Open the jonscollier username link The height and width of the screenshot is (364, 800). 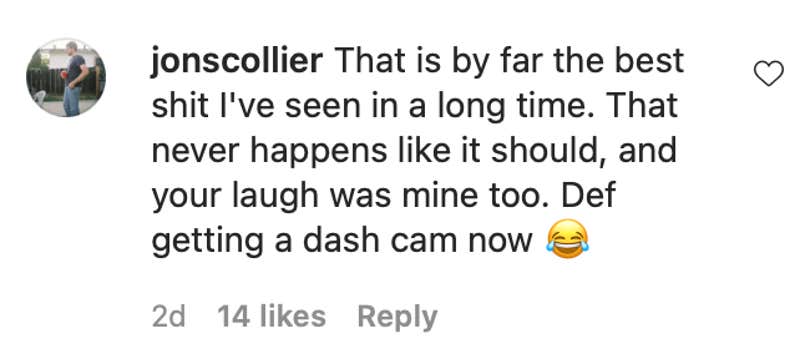click(x=237, y=61)
